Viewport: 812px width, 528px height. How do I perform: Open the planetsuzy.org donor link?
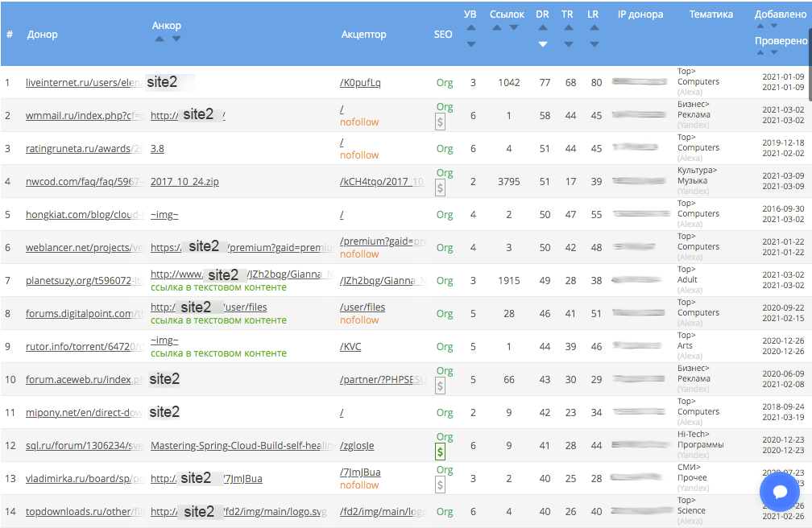click(x=85, y=281)
